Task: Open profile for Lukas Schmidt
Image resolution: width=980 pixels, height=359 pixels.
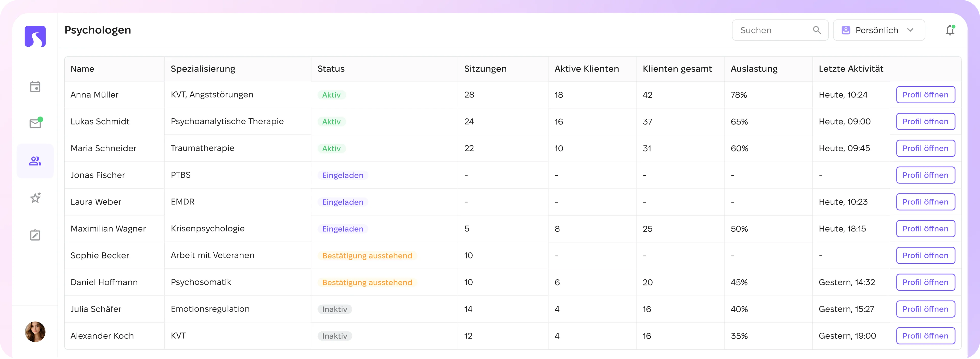Action: pyautogui.click(x=925, y=122)
